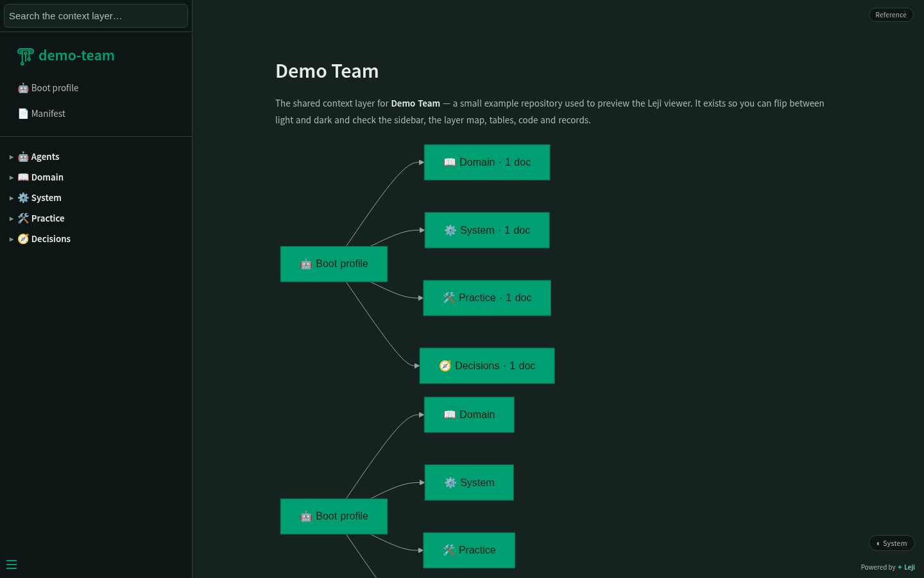924x578 pixels.
Task: Toggle the Reference mode pill
Action: pyautogui.click(x=891, y=15)
